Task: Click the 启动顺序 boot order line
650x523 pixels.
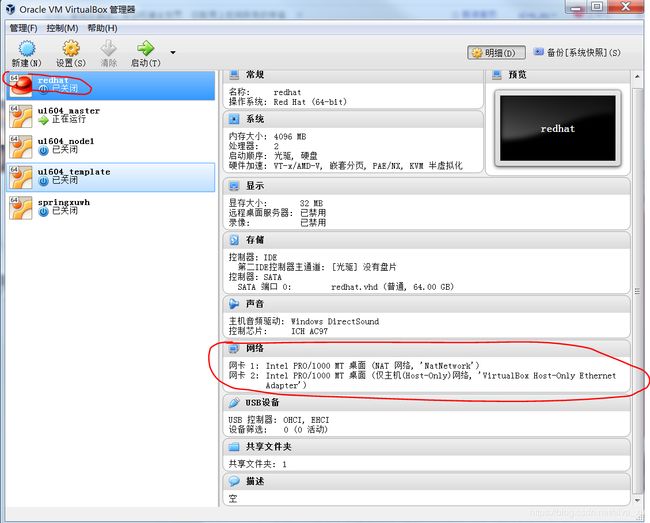Action: 273,156
